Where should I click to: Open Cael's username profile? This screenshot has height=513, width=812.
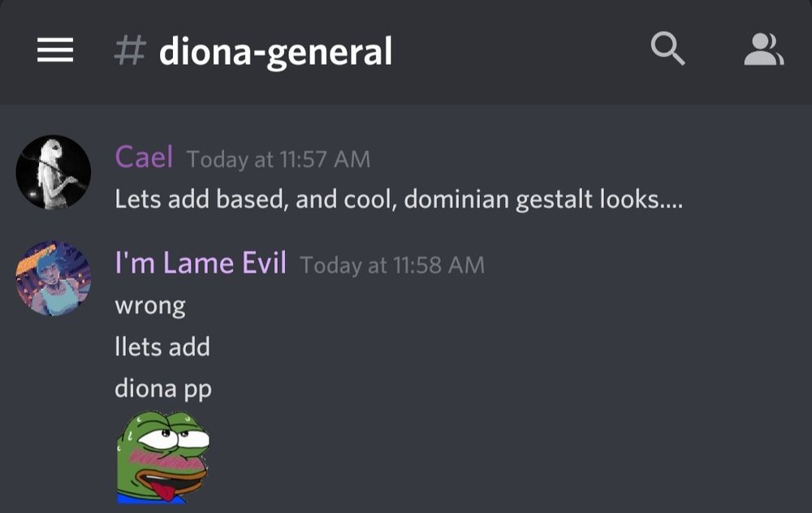coord(144,157)
